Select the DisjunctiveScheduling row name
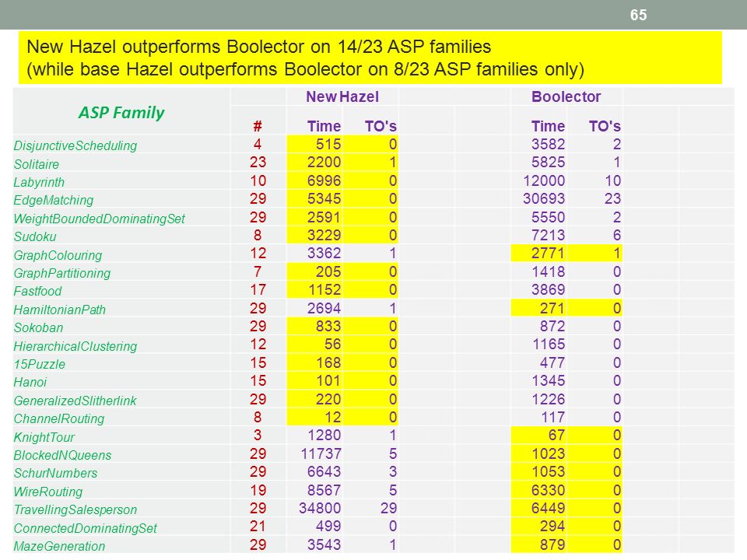This screenshot has height=560, width=747. [x=75, y=145]
